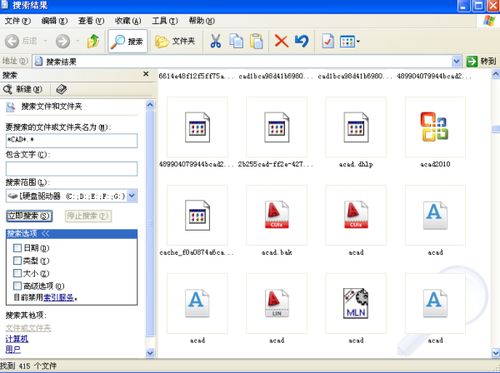Click the 包含文字 text input field
The width and height of the screenshot is (500, 373).
(x=72, y=169)
